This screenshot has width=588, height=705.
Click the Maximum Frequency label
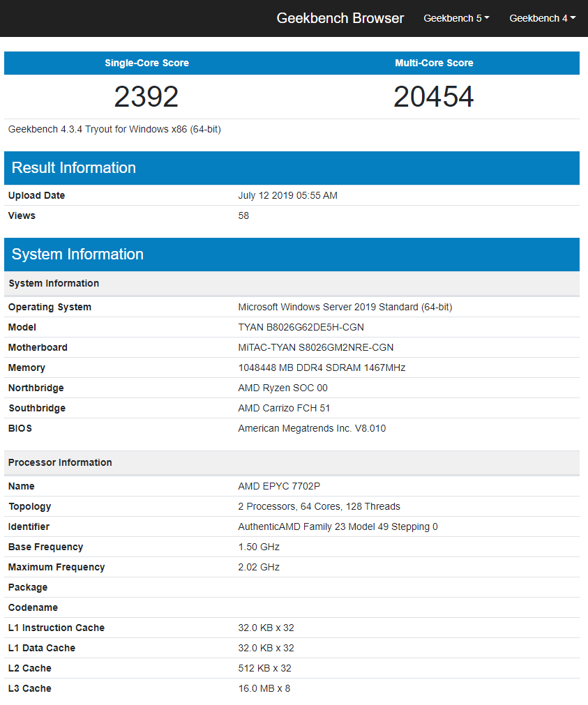(x=56, y=568)
